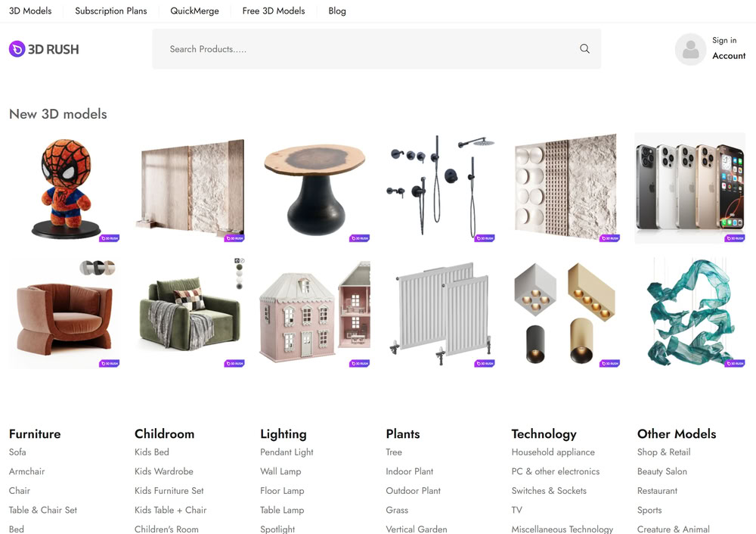This screenshot has height=534, width=756.
Task: Open the Free 3D Models page
Action: 274,11
